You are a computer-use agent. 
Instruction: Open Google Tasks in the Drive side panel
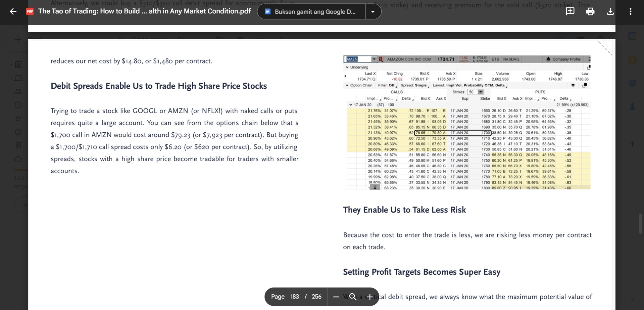[x=632, y=83]
